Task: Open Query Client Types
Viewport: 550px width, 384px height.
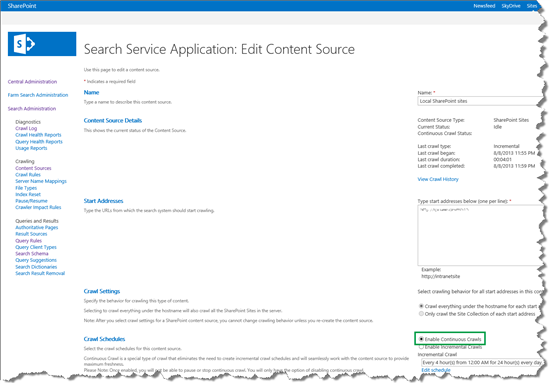Action: 36,247
